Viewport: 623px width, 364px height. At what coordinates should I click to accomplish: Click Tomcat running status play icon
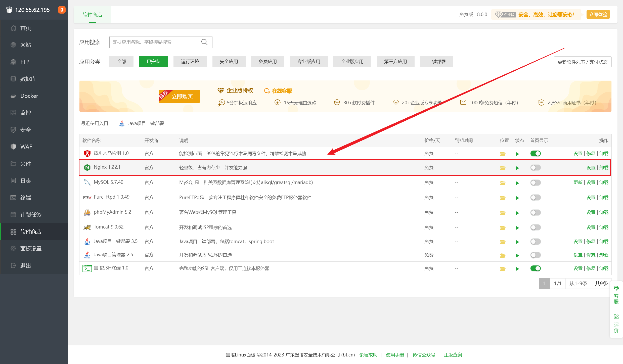[517, 228]
